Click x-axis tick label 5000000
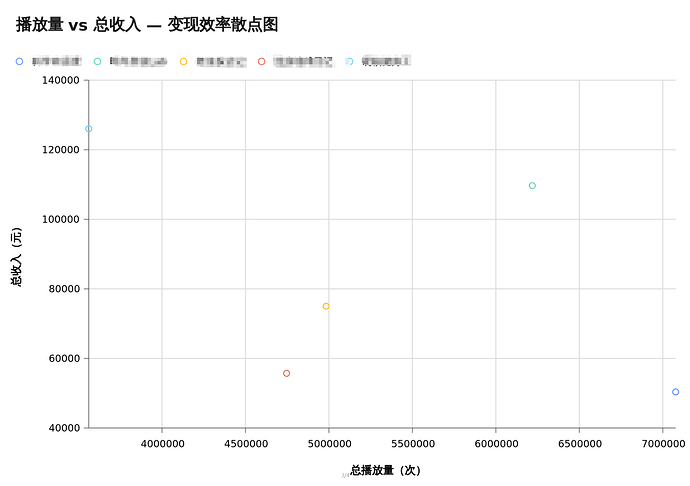Screen dimensions: 690x486 click(x=329, y=444)
